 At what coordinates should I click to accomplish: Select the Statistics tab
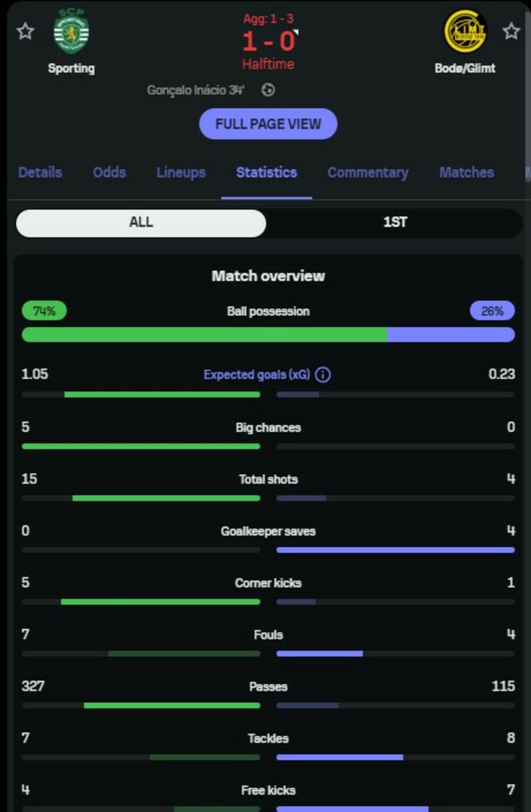(x=267, y=173)
